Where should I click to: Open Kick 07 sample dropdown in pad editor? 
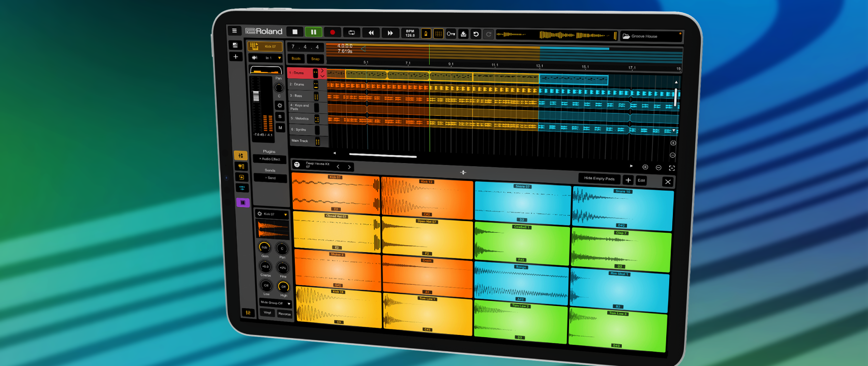click(273, 214)
